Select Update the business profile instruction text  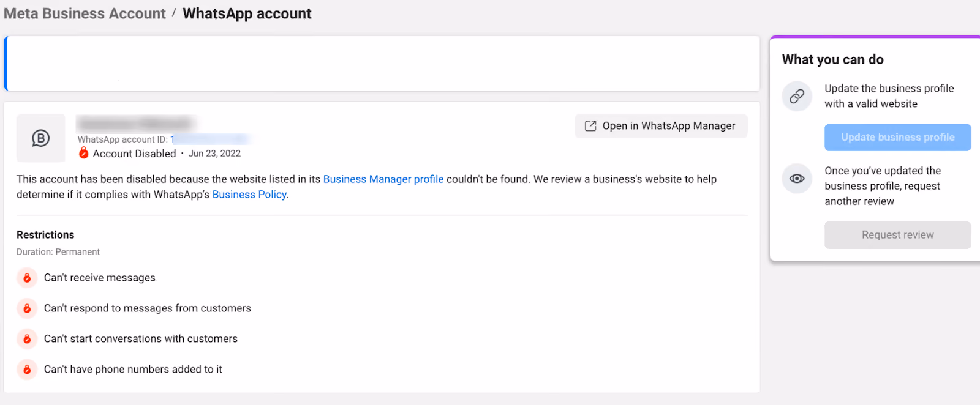click(x=889, y=96)
